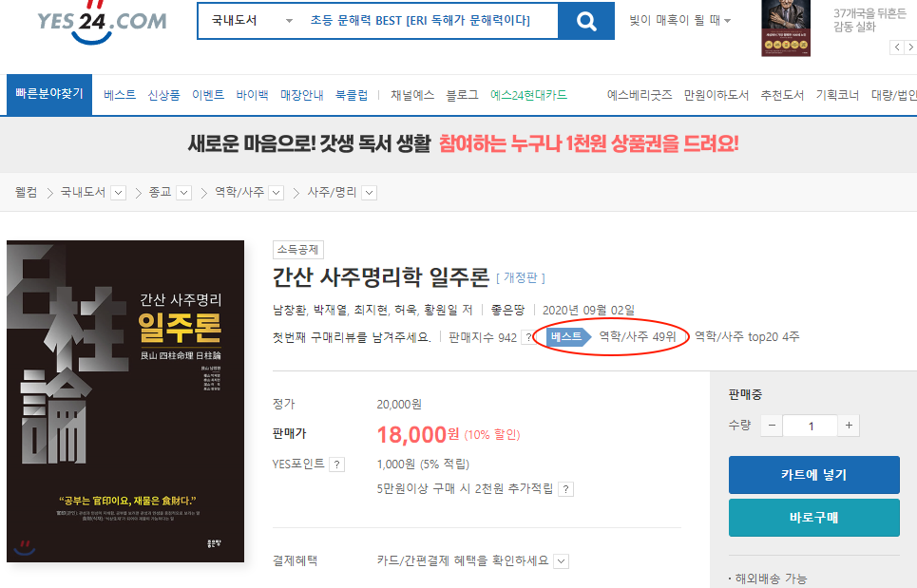Click the 바로구매 button
The height and width of the screenshot is (588, 917).
[813, 518]
